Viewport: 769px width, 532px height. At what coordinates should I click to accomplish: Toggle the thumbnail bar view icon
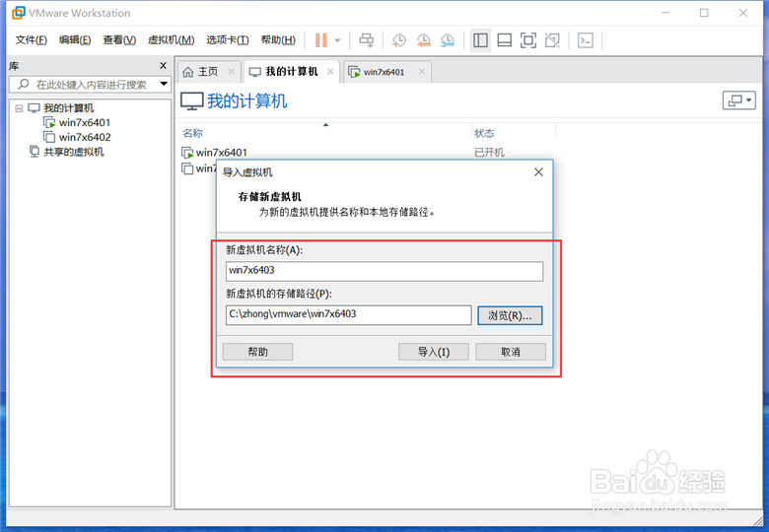click(x=504, y=40)
